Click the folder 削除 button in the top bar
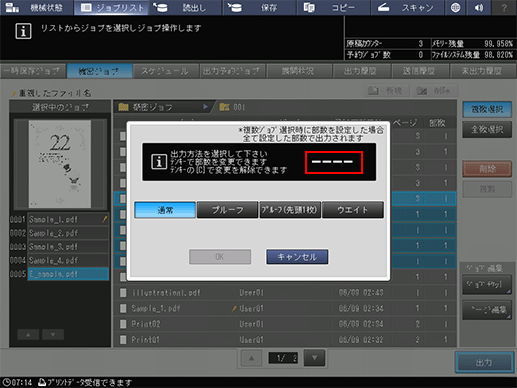 [435, 90]
